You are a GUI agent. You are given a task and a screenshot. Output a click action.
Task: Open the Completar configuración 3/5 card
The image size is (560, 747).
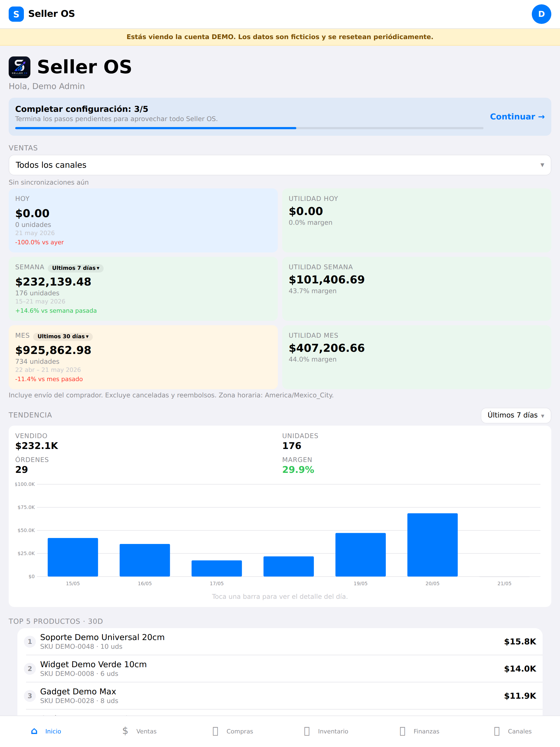[x=280, y=116]
